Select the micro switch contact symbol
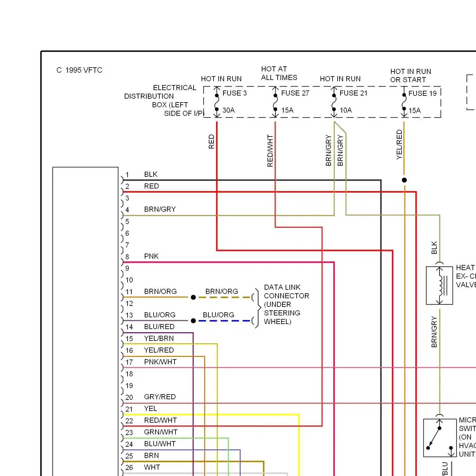 (440, 438)
